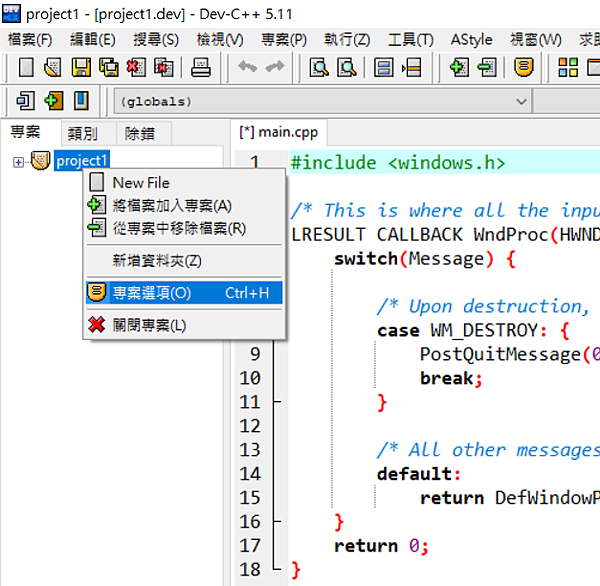Collapse code fold marker at line 11
This screenshot has width=600, height=586.
click(x=276, y=402)
